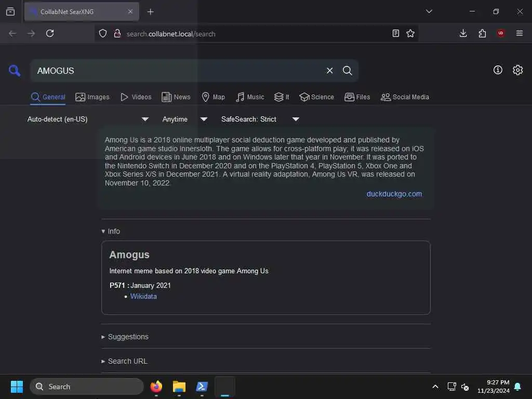Open SearXNG preferences gear icon

tap(517, 70)
